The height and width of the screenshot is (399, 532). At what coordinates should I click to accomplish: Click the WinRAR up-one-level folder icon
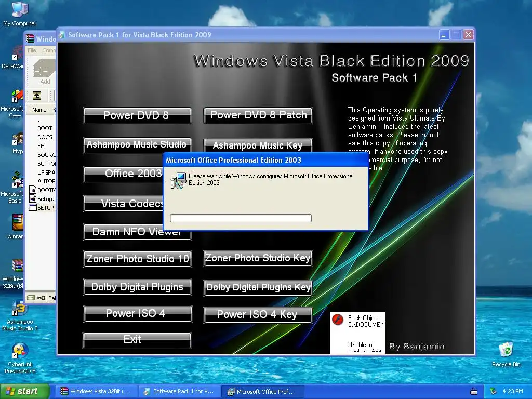click(37, 96)
